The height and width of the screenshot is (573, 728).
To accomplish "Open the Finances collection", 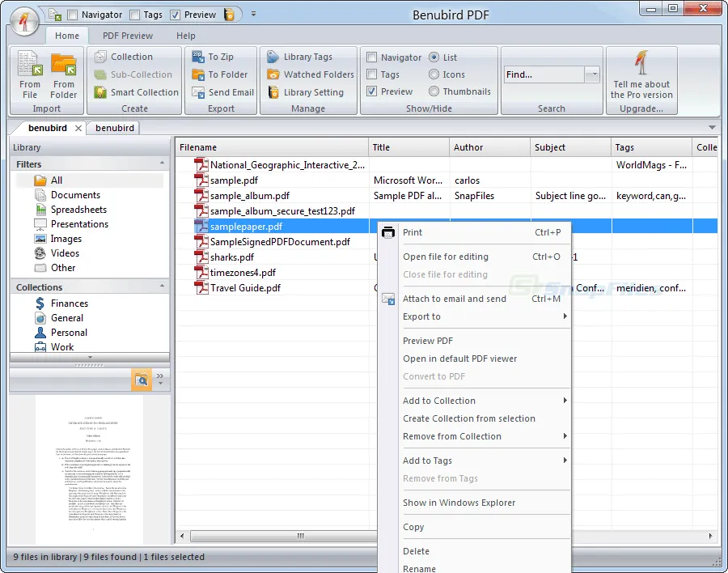I will coord(61,303).
